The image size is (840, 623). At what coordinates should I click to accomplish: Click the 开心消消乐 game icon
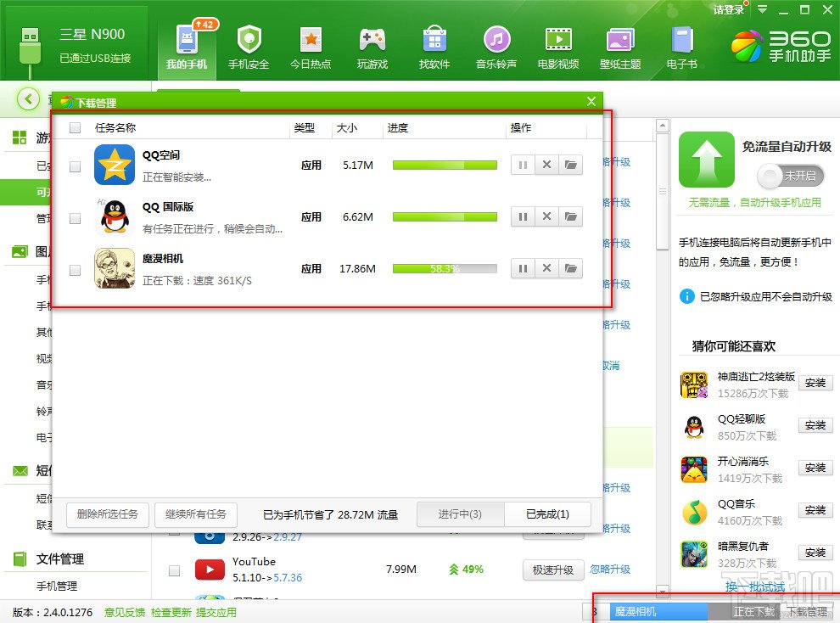[x=694, y=469]
